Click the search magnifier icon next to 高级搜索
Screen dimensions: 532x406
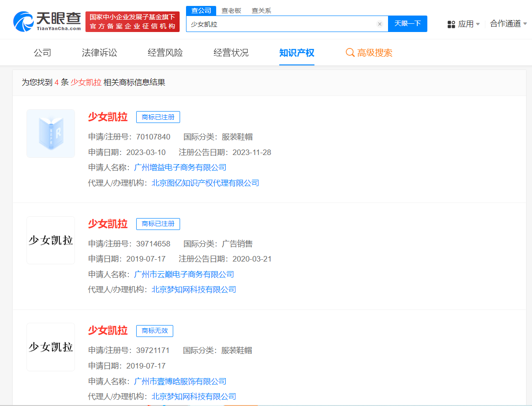[x=350, y=53]
